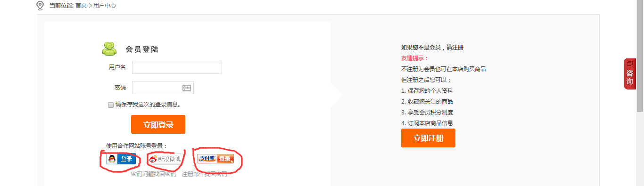Open 用户中心 breadcrumb item

[105, 6]
